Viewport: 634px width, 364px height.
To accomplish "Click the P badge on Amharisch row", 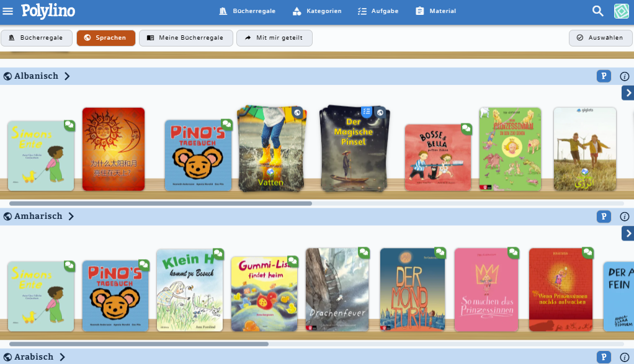I will [x=604, y=216].
